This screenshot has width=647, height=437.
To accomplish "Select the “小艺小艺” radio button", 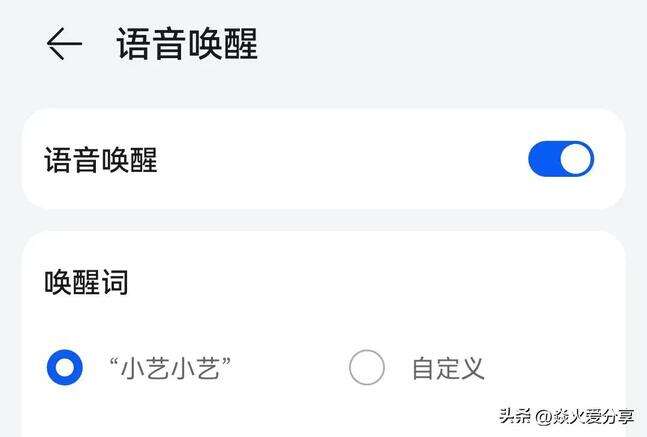I will click(65, 368).
